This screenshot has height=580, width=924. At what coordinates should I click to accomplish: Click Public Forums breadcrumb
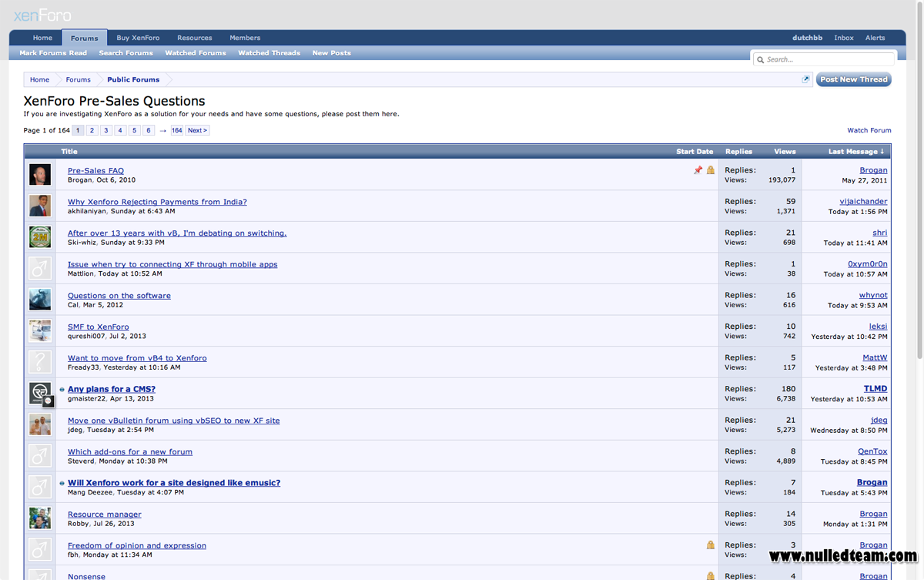point(133,79)
